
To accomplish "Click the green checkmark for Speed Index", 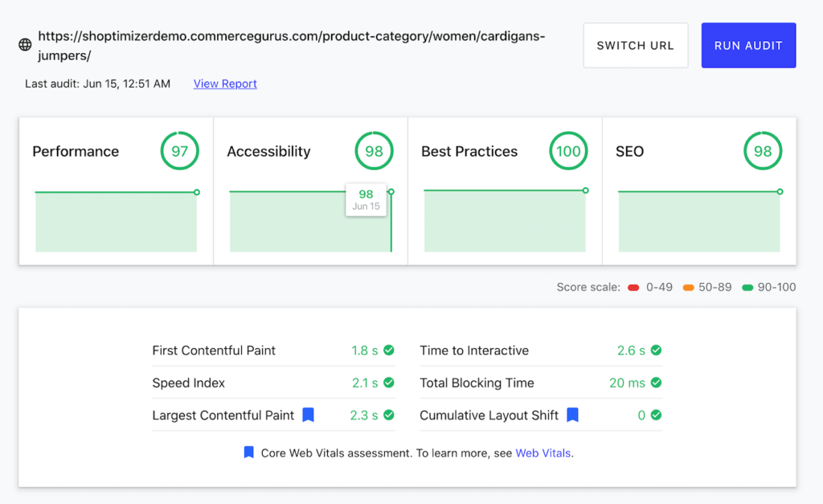I will (388, 383).
